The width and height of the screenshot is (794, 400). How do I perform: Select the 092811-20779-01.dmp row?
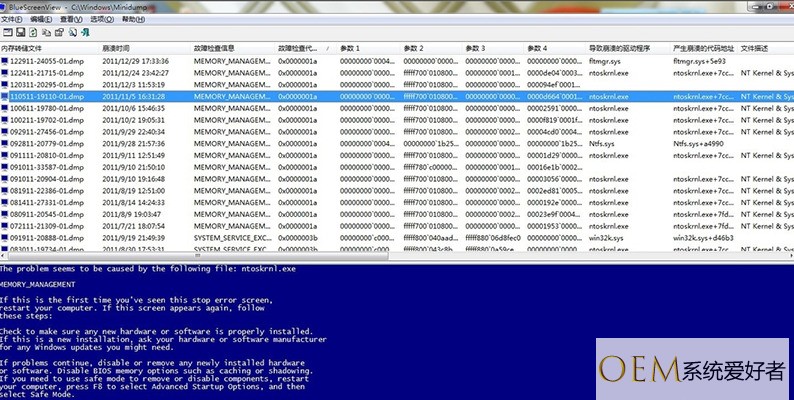397,144
